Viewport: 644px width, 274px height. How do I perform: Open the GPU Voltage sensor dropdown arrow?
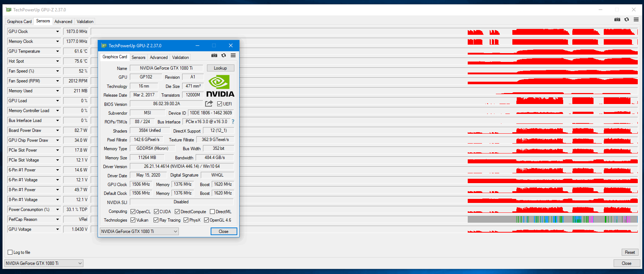(x=57, y=229)
